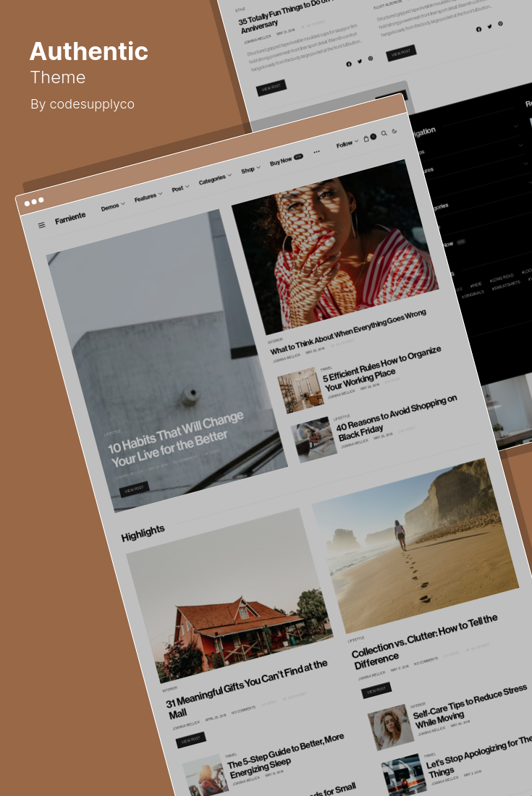Expand the Demos dropdown menu

pos(113,207)
